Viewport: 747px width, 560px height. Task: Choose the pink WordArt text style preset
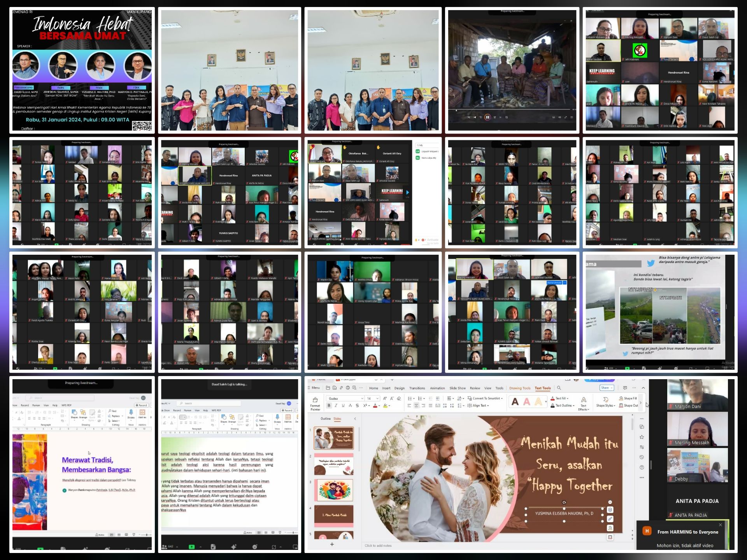[x=526, y=402]
